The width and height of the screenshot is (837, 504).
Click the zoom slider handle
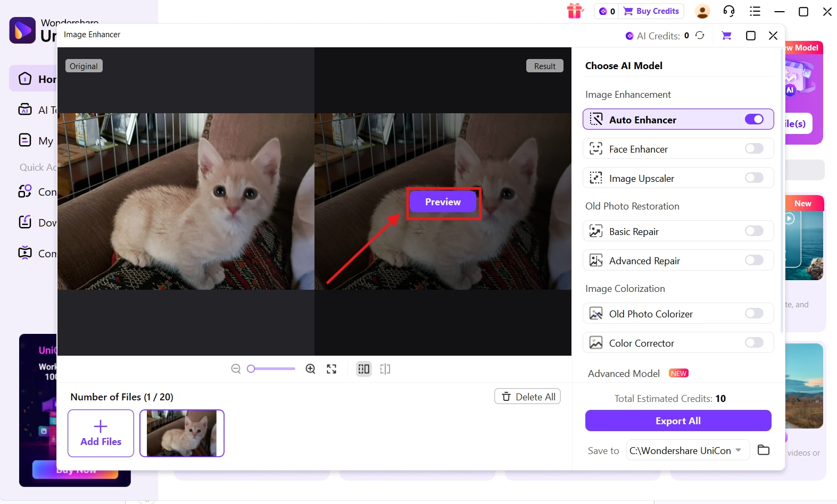(x=251, y=369)
